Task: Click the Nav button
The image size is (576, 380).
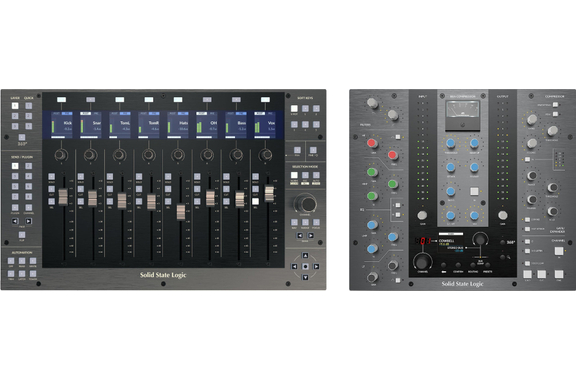Action: pyautogui.click(x=294, y=222)
